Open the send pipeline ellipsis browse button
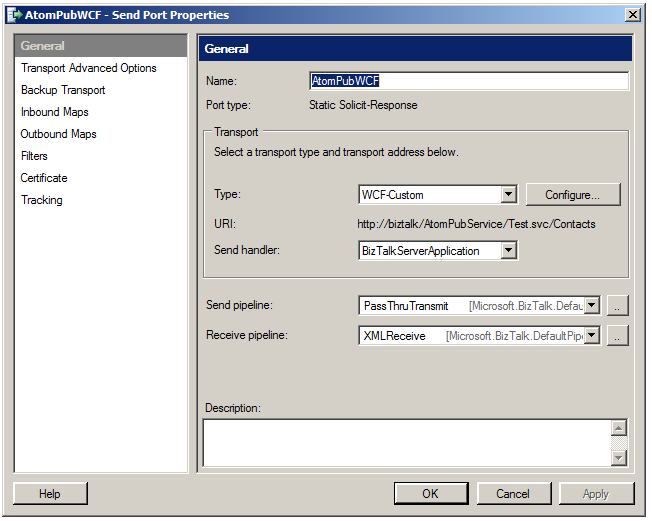 618,306
